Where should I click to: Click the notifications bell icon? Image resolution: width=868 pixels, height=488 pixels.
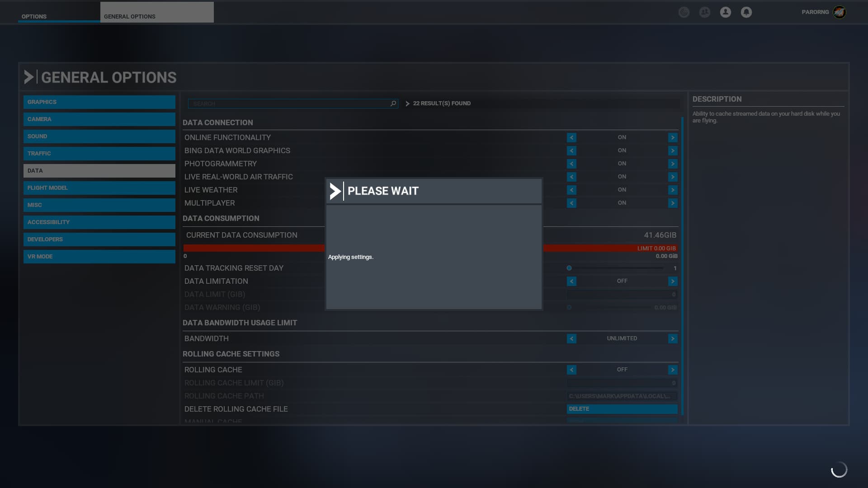click(x=746, y=12)
